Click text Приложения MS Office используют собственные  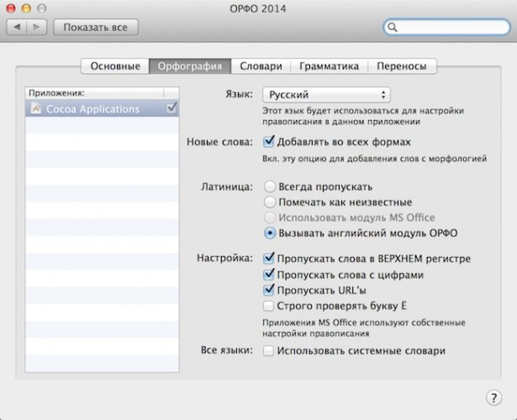point(364,323)
